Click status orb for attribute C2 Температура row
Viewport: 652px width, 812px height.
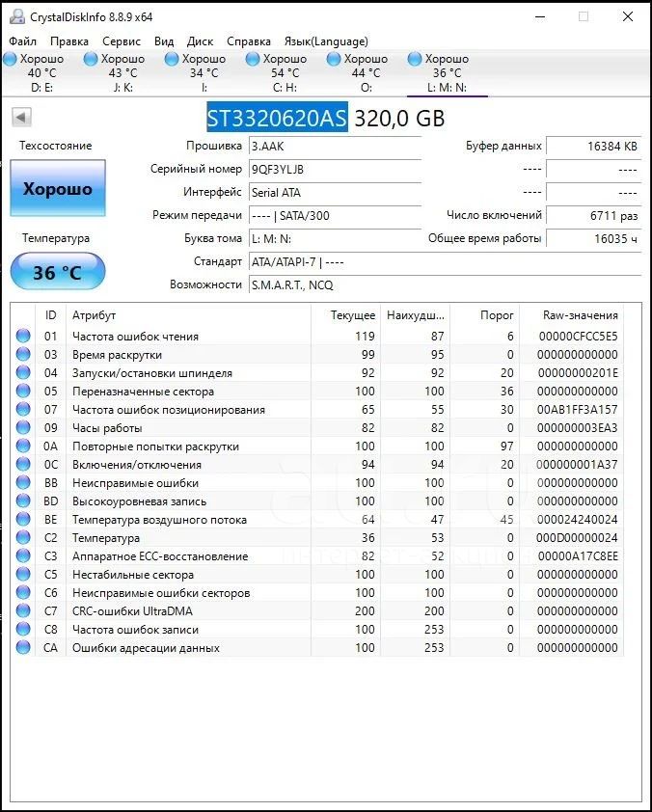23,537
